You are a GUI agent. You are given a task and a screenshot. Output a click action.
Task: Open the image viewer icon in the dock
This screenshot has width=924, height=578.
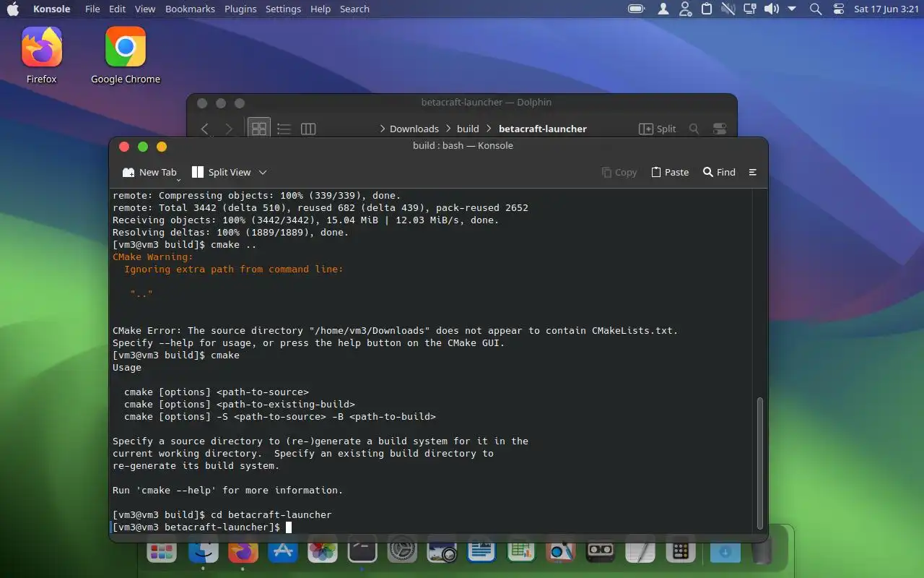pos(561,551)
